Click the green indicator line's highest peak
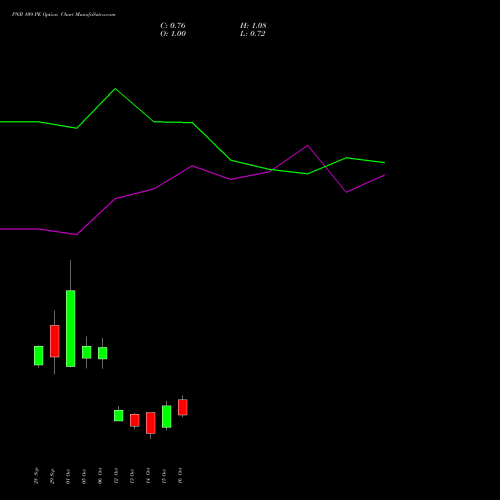The image size is (500, 500). click(x=115, y=89)
